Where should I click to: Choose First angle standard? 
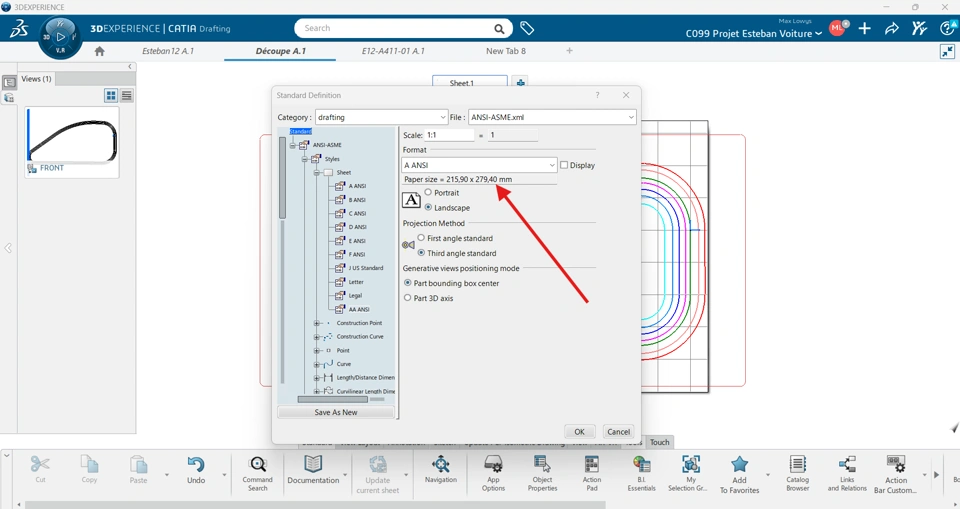point(421,238)
